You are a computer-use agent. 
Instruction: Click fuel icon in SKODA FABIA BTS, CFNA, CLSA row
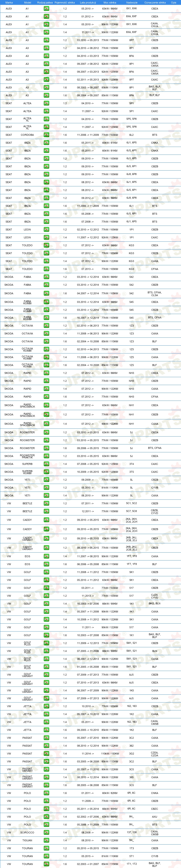(46, 293)
